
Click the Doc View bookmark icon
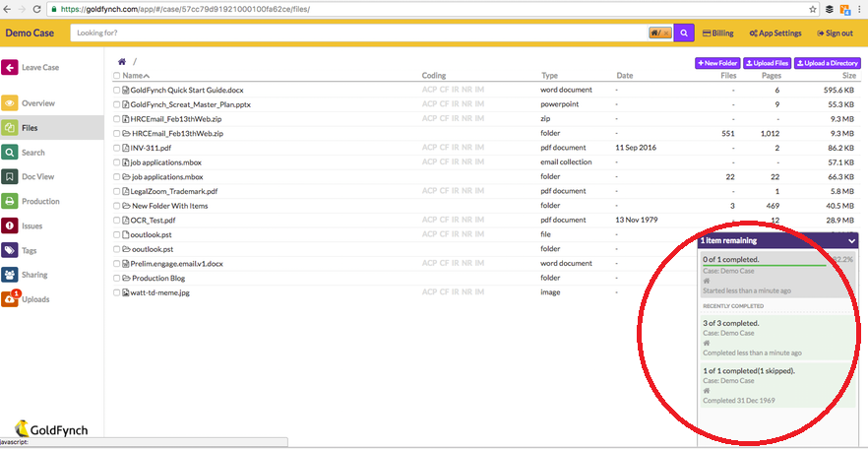click(10, 176)
